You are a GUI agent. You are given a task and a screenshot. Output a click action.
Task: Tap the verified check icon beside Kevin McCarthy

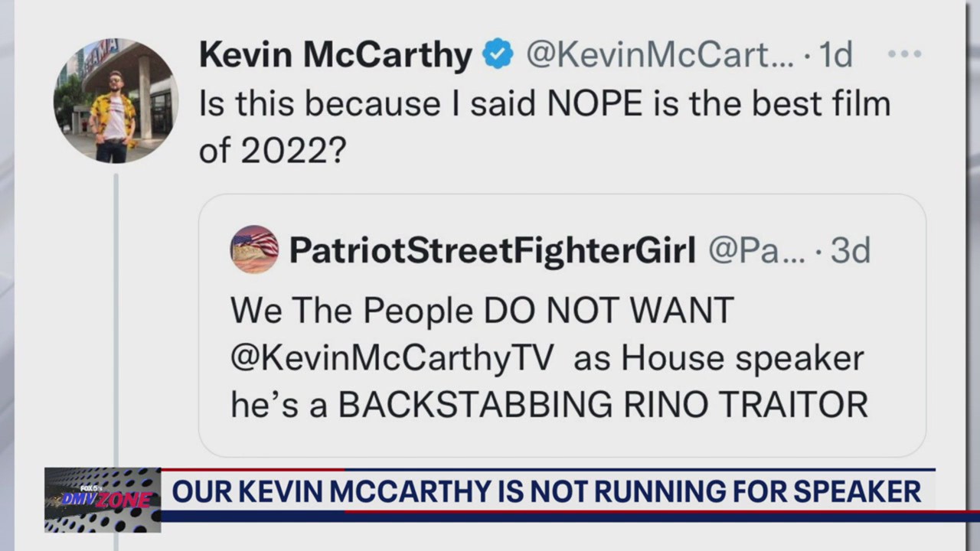[x=498, y=54]
